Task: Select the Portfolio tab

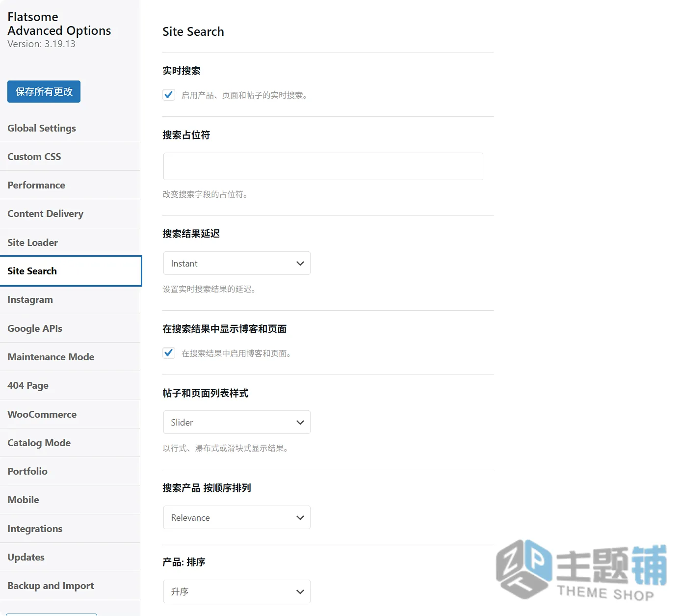Action: pyautogui.click(x=70, y=471)
